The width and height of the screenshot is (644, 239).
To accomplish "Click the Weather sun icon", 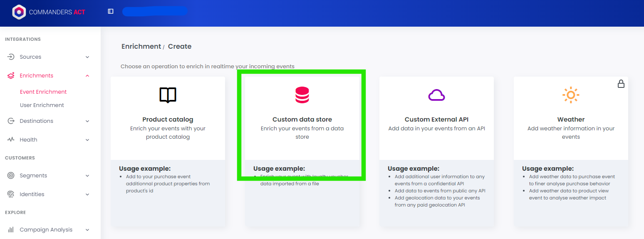I will click(x=571, y=95).
